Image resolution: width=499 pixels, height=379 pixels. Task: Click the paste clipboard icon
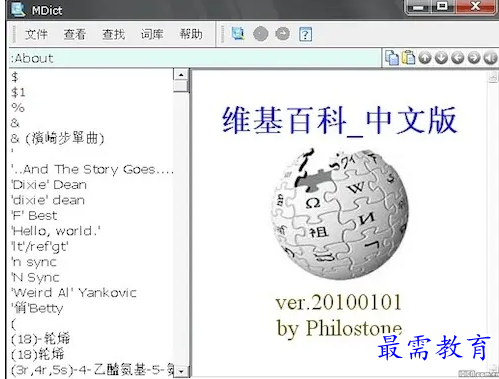(x=408, y=57)
